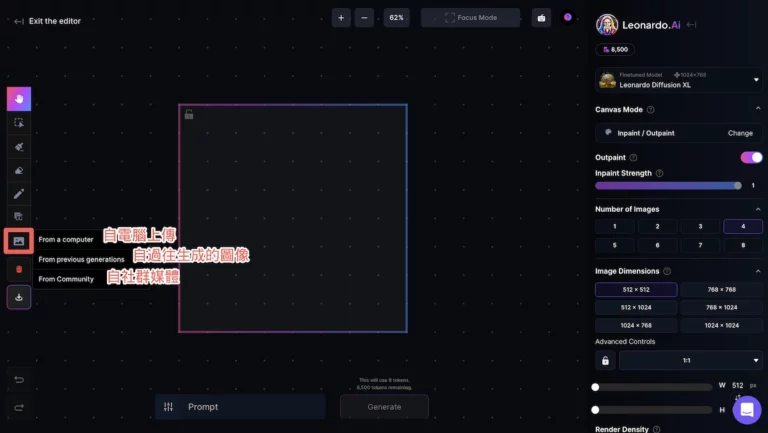Viewport: 768px width, 433px height.
Task: Click the Exit the editor link
Action: coord(48,21)
